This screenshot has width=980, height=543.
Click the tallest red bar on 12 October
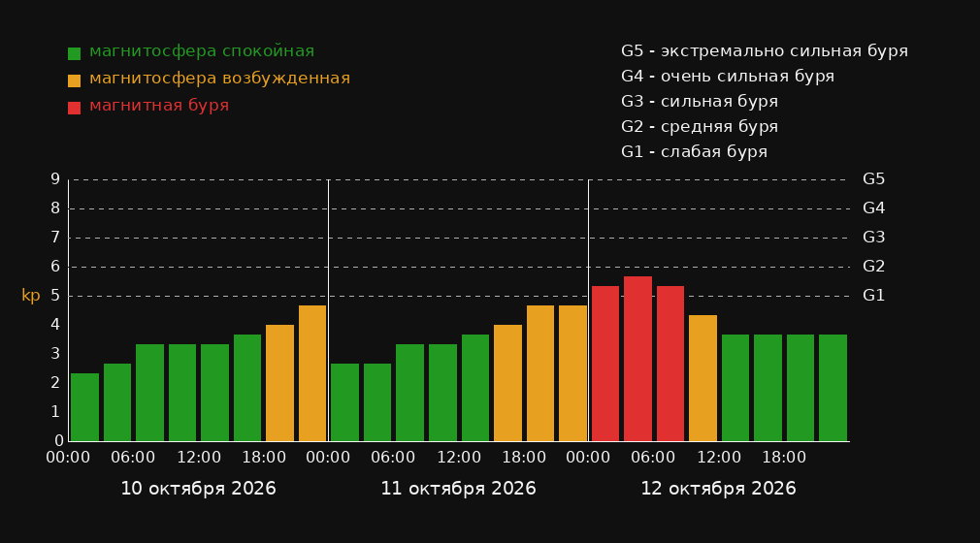(637, 359)
